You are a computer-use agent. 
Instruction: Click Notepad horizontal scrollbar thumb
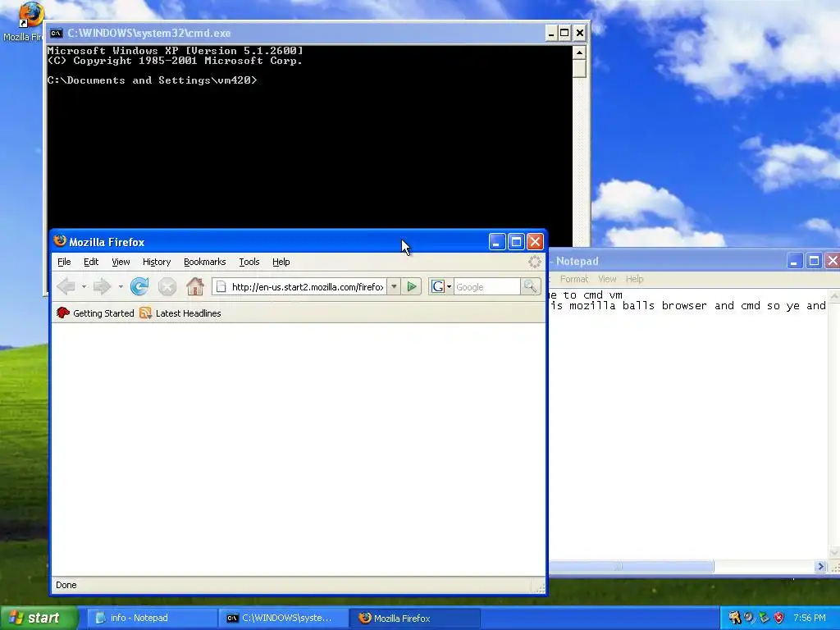click(x=632, y=566)
